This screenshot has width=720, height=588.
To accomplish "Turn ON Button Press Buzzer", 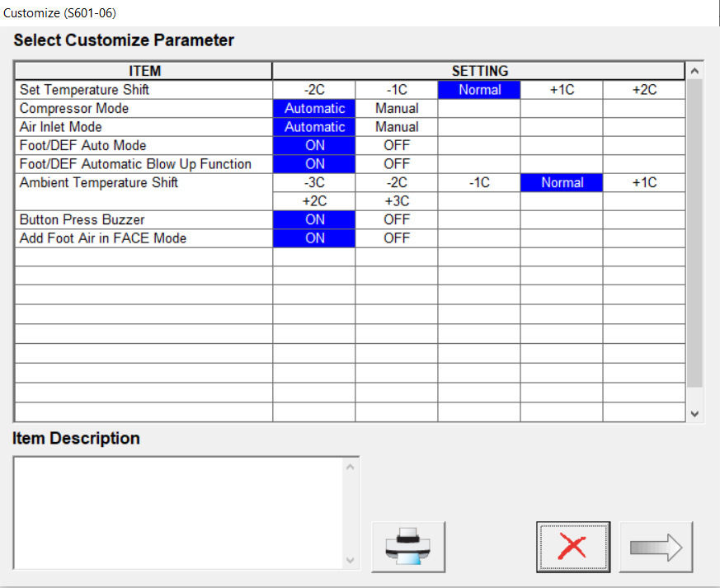I will point(314,220).
